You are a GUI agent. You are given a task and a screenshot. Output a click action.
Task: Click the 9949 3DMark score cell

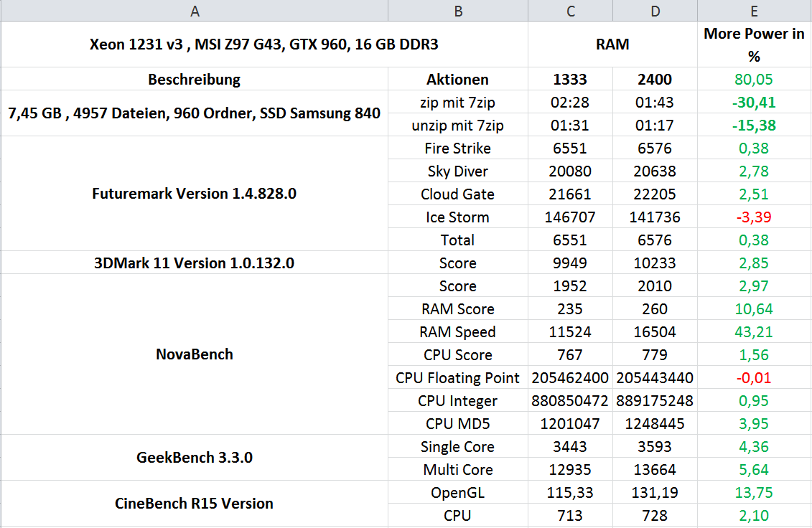coord(570,263)
